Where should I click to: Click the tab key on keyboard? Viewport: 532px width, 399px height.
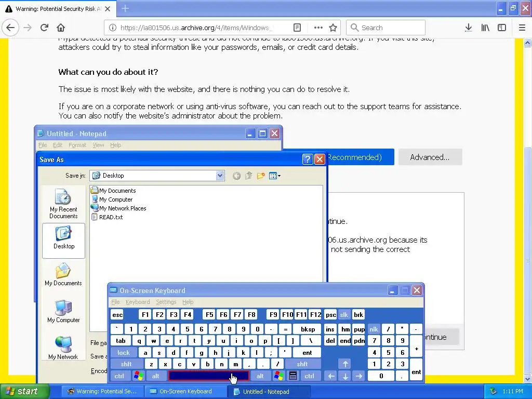click(121, 341)
